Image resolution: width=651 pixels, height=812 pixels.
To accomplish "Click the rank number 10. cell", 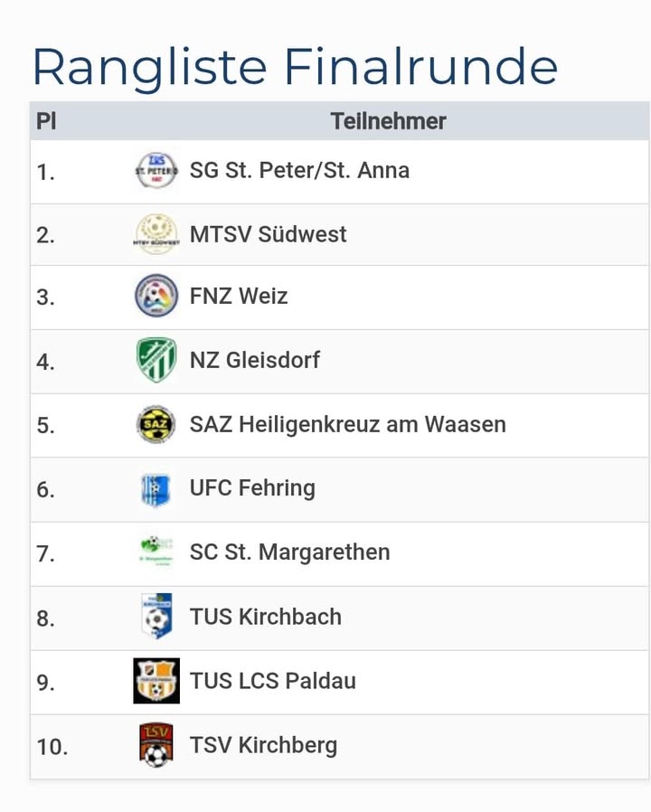I will (52, 747).
